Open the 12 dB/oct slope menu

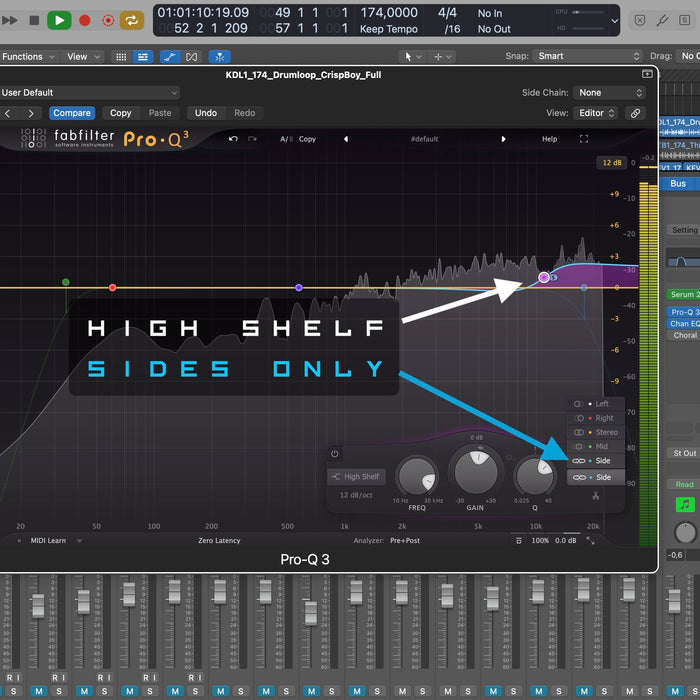tap(356, 495)
